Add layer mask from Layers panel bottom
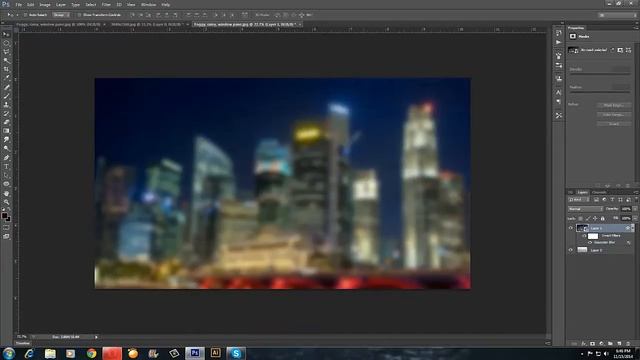 tap(592, 344)
